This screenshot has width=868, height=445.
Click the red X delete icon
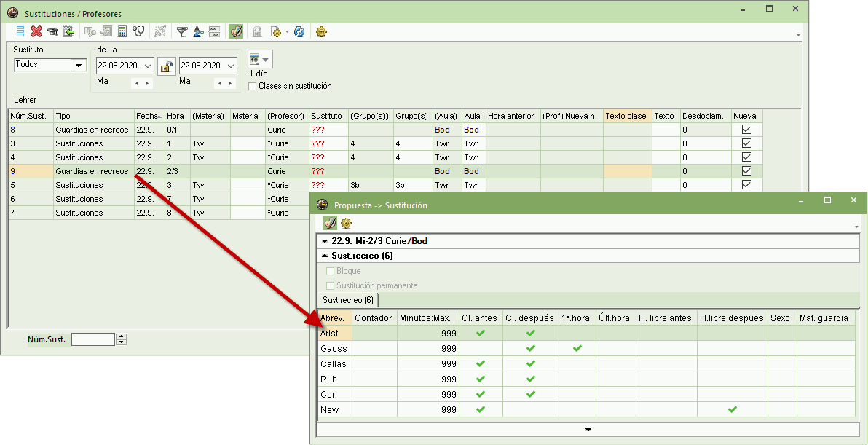point(36,31)
